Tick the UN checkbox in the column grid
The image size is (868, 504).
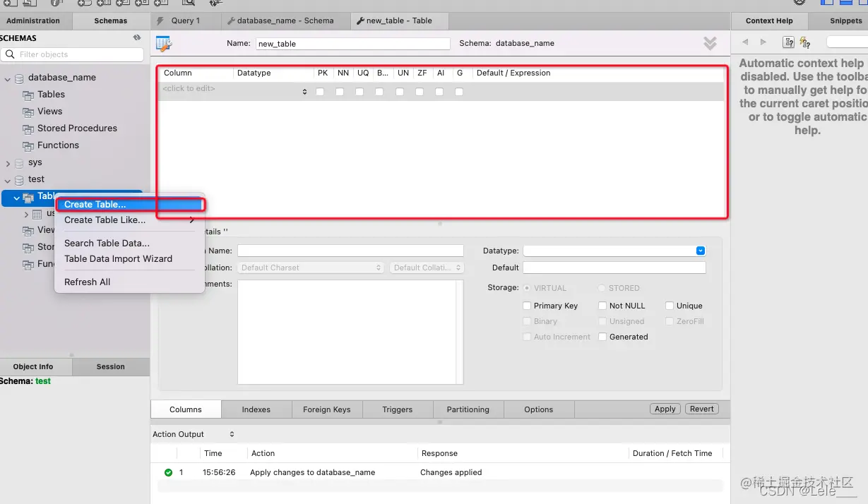[x=400, y=92]
